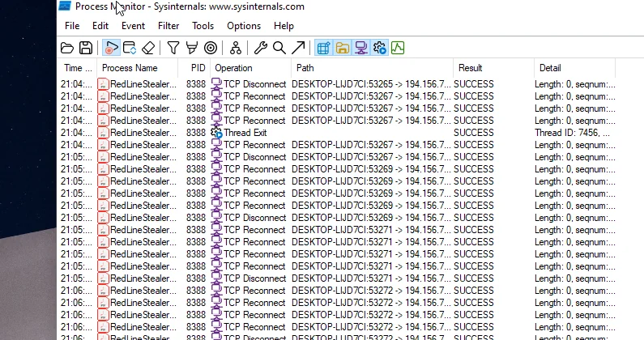
Task: Toggle Show Registry Activity
Action: click(x=323, y=48)
